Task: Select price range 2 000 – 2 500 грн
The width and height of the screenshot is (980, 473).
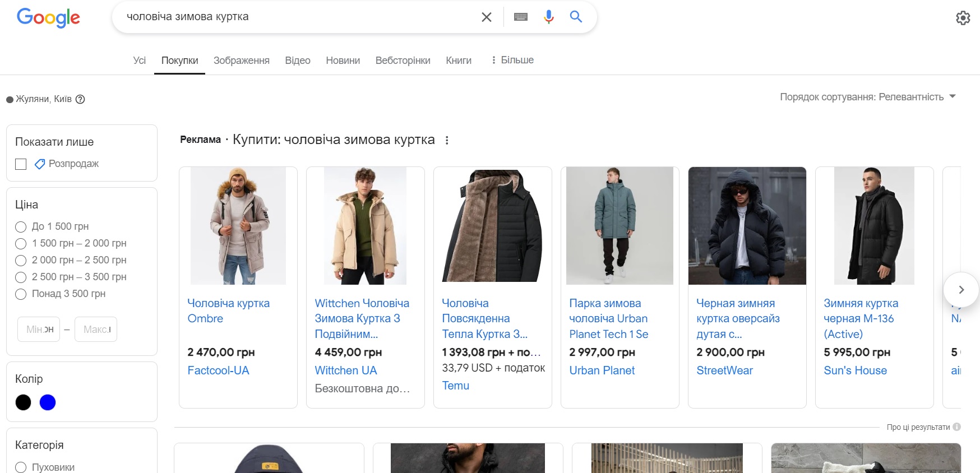Action: tap(21, 261)
